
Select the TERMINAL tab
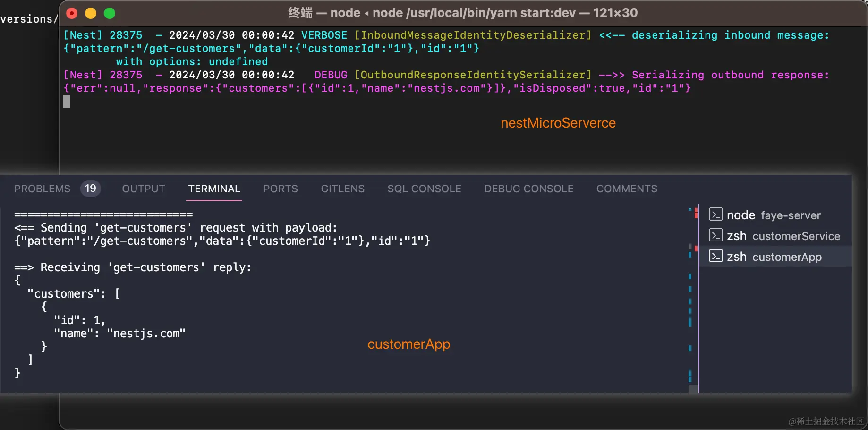coord(214,189)
